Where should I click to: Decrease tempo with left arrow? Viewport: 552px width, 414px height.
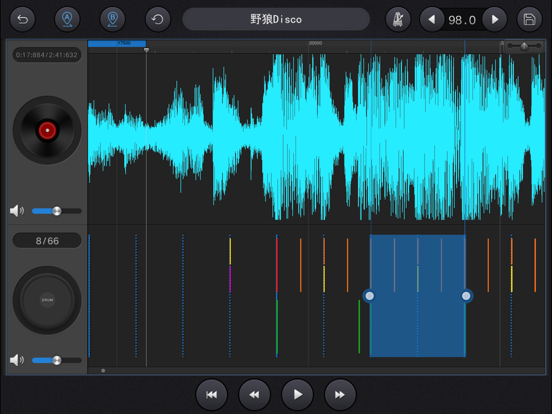(x=432, y=19)
